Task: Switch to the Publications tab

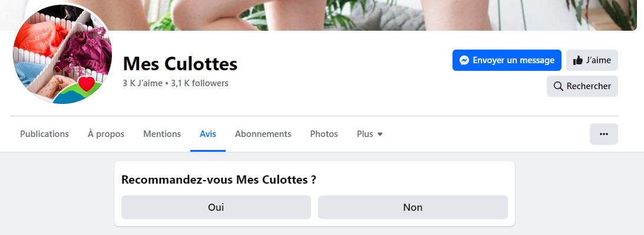Action: [44, 134]
